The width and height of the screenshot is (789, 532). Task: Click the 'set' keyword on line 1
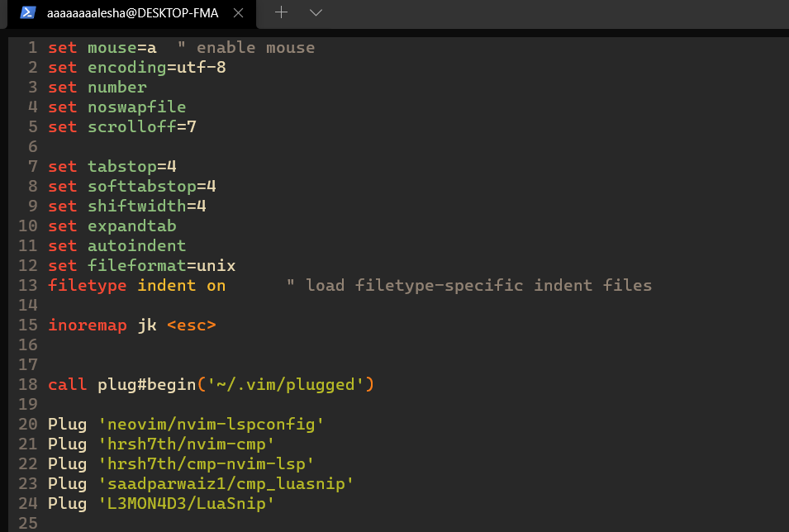coord(63,48)
